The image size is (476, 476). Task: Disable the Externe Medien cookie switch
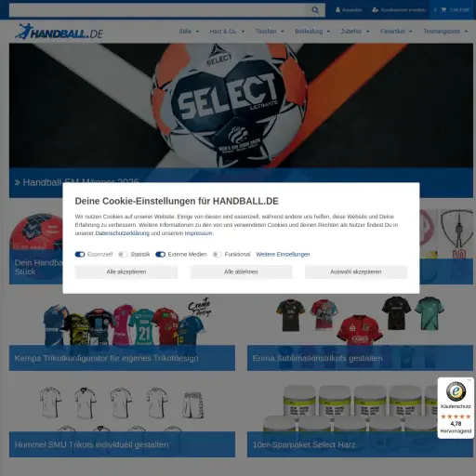pos(160,255)
